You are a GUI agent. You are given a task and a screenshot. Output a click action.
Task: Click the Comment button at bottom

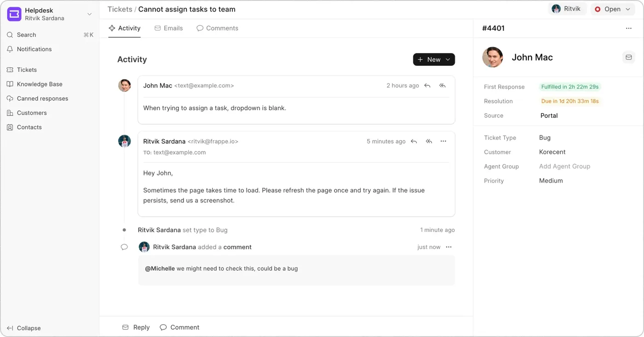click(179, 327)
